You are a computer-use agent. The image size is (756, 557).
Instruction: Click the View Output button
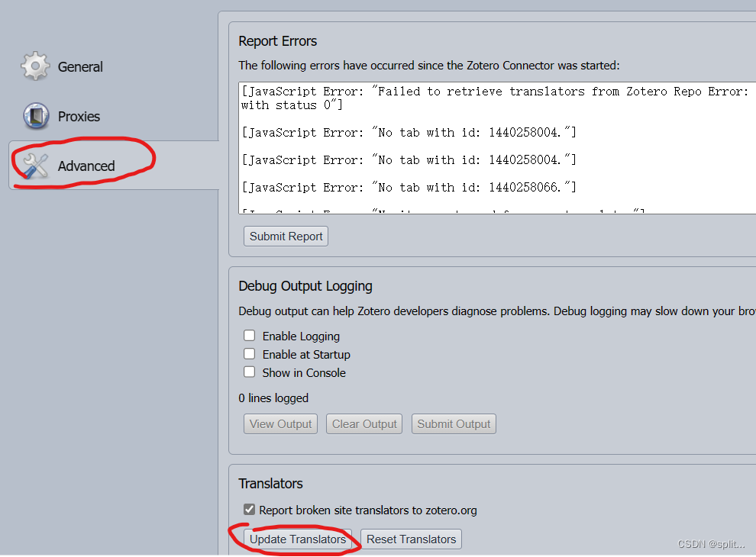pos(280,424)
